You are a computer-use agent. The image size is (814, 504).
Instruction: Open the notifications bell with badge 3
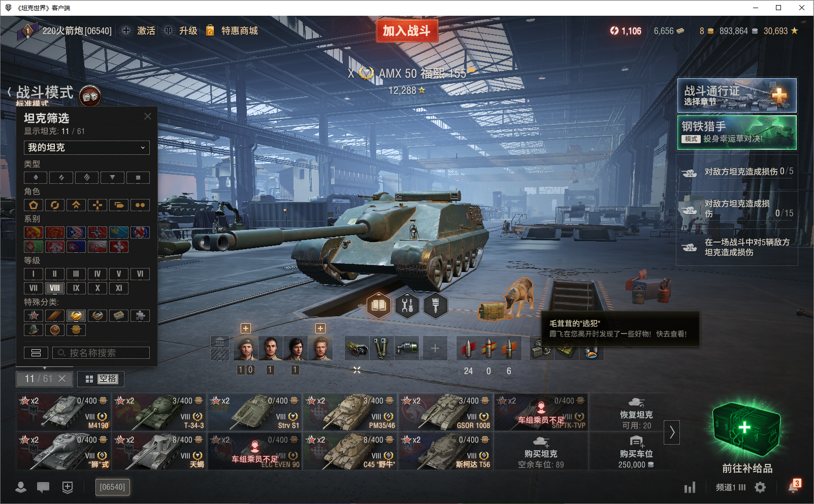click(794, 486)
